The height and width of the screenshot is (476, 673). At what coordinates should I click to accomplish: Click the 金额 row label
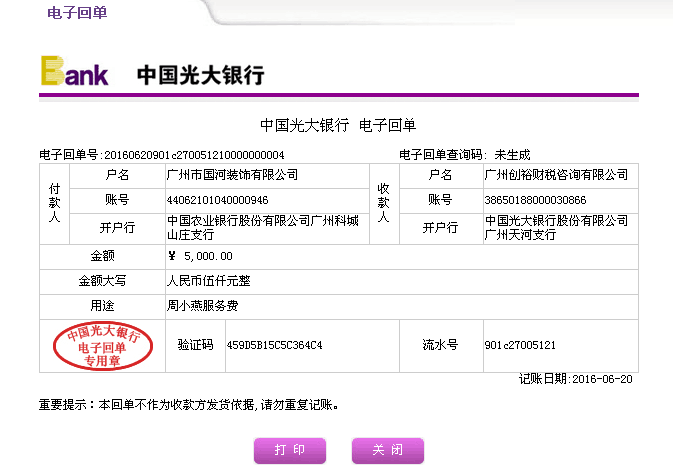(x=102, y=256)
